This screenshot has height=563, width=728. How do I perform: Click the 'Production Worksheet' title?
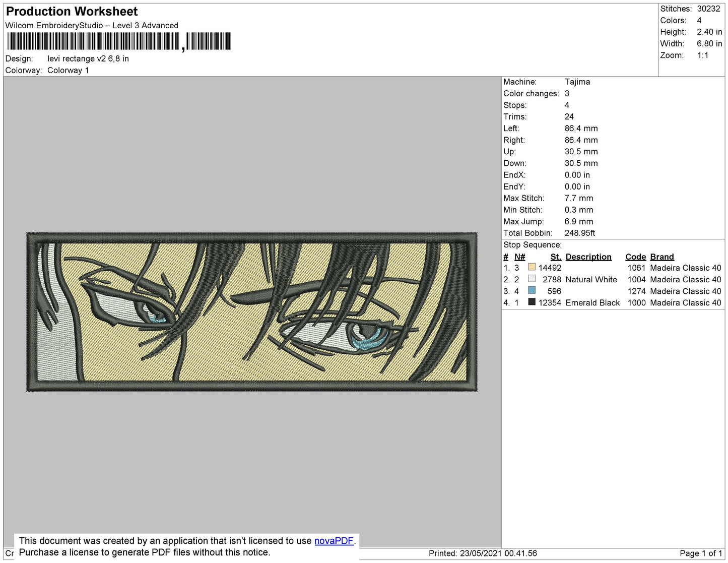point(72,12)
